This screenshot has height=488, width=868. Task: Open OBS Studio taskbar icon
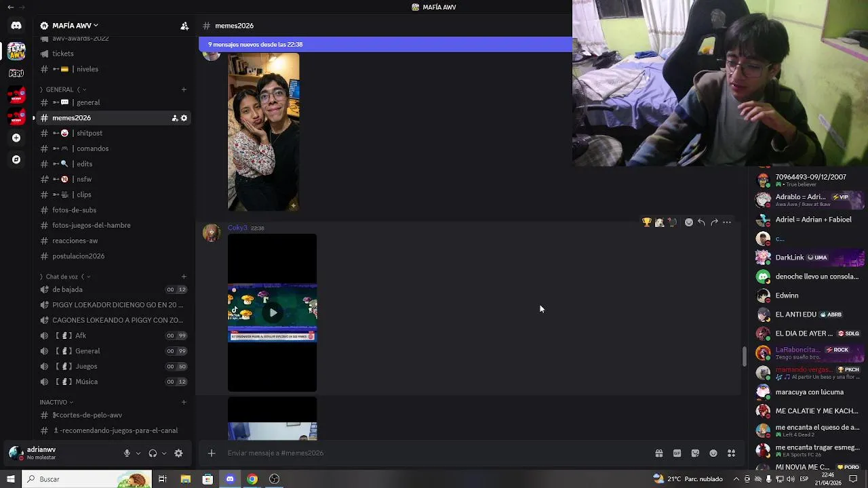[x=275, y=479]
